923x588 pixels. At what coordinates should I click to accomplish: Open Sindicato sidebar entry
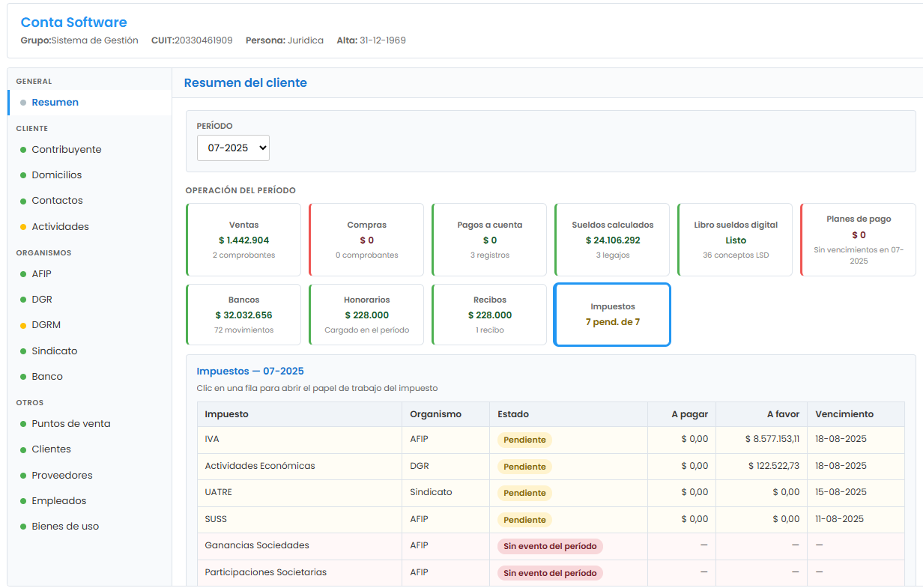click(89, 351)
